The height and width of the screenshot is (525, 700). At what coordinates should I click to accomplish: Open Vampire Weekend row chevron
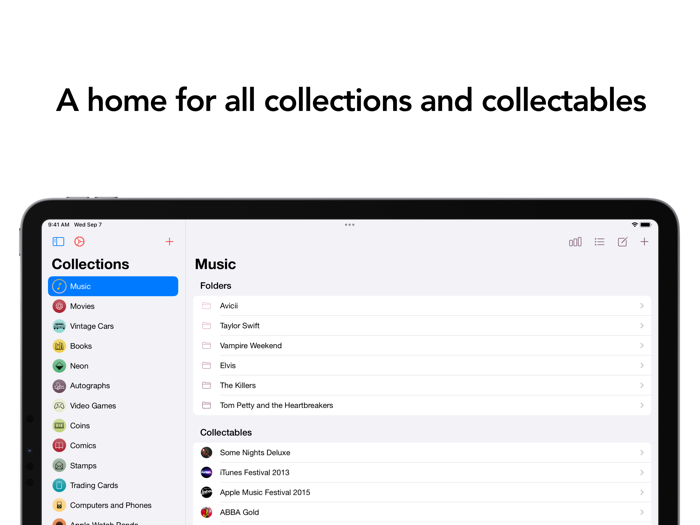(x=642, y=346)
